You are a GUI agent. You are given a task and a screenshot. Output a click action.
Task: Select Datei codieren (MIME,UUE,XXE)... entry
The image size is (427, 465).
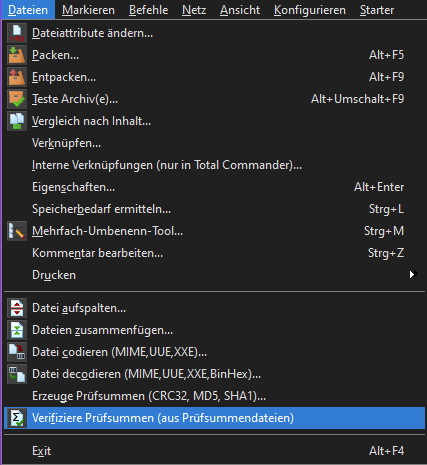214,352
